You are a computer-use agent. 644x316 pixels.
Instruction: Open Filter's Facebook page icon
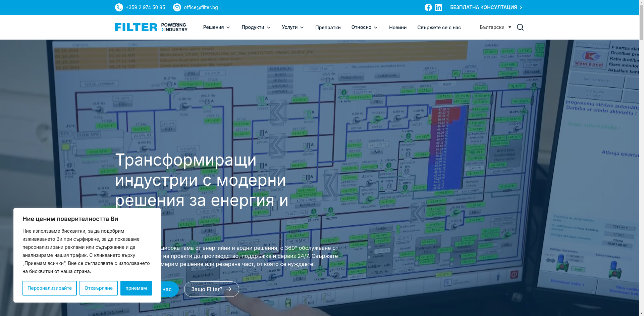point(428,7)
